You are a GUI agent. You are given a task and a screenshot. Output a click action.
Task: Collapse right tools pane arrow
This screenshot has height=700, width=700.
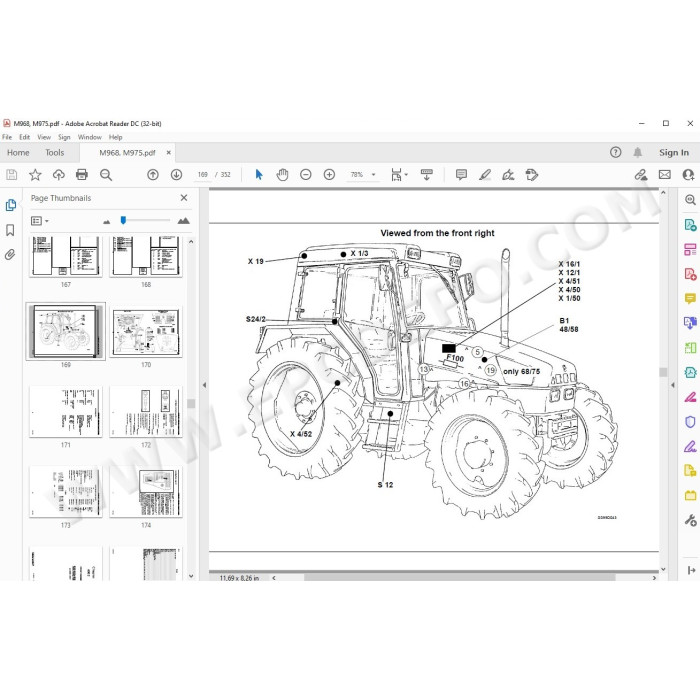673,385
